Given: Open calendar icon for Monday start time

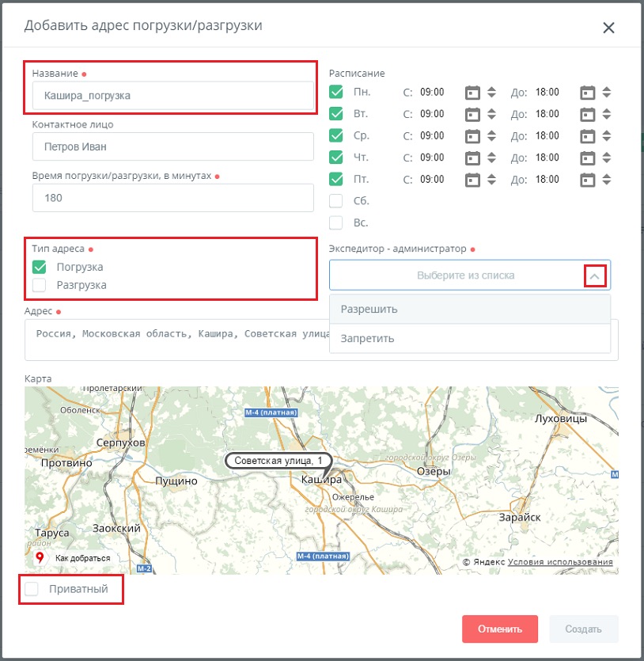Looking at the screenshot, I should tap(472, 93).
